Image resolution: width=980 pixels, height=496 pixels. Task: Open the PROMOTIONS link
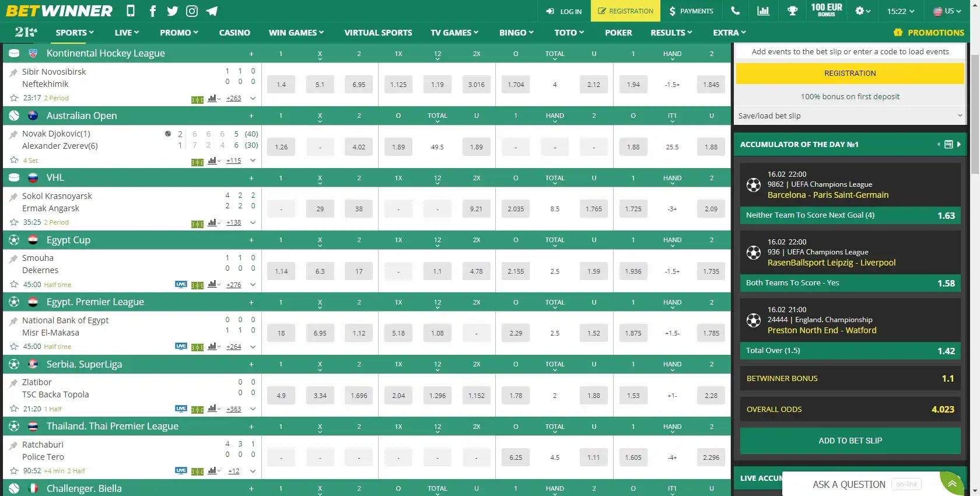tap(929, 33)
